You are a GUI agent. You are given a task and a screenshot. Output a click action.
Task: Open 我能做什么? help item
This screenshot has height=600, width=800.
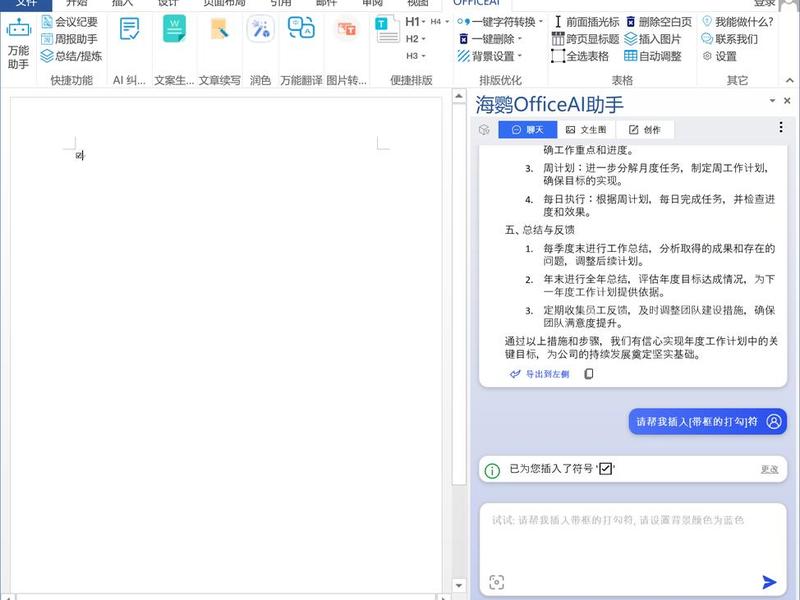point(738,22)
